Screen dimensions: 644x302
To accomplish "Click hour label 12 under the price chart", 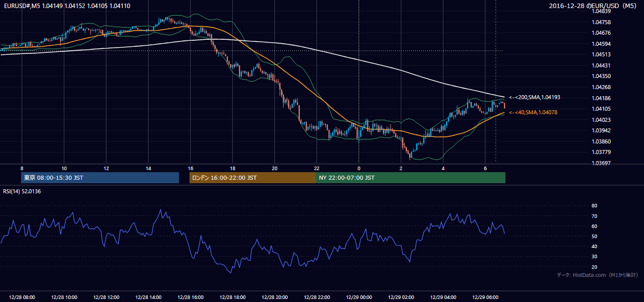I will coord(106,168).
